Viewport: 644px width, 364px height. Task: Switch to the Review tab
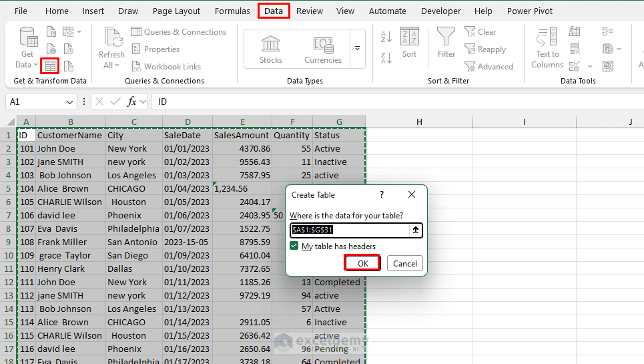309,11
